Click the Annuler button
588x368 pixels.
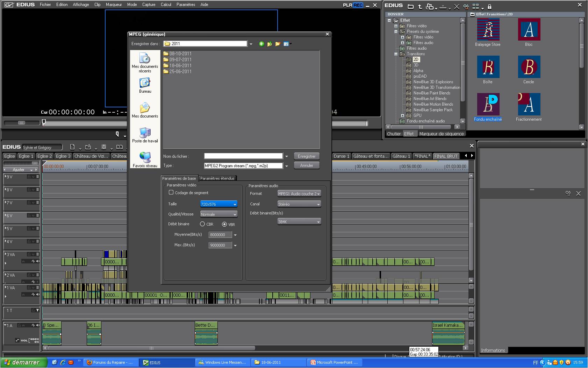307,165
